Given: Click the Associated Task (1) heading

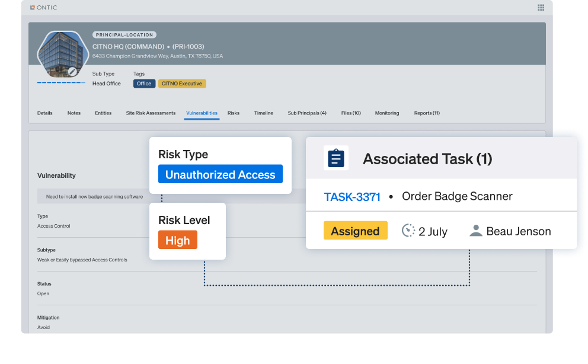Looking at the screenshot, I should click(x=427, y=159).
